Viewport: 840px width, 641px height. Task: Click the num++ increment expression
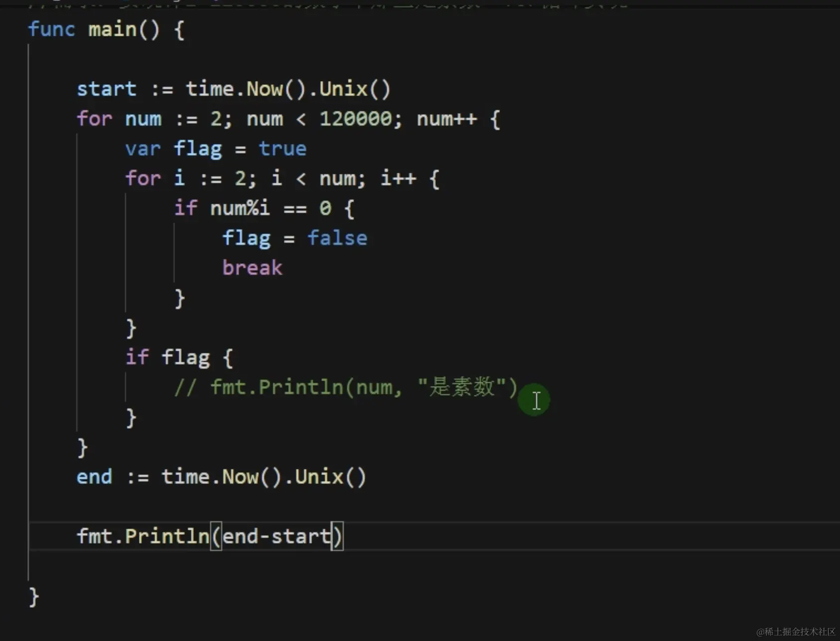pyautogui.click(x=445, y=118)
